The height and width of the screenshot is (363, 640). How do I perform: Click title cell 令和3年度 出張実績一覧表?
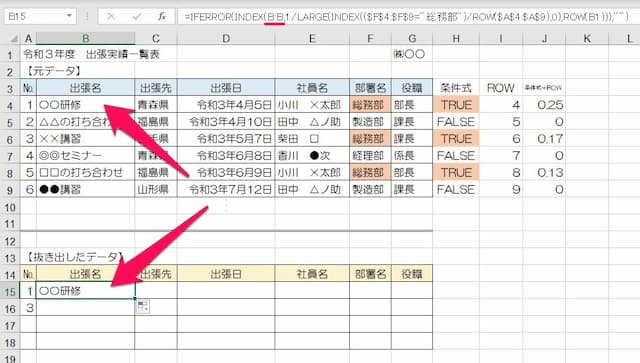(91, 54)
